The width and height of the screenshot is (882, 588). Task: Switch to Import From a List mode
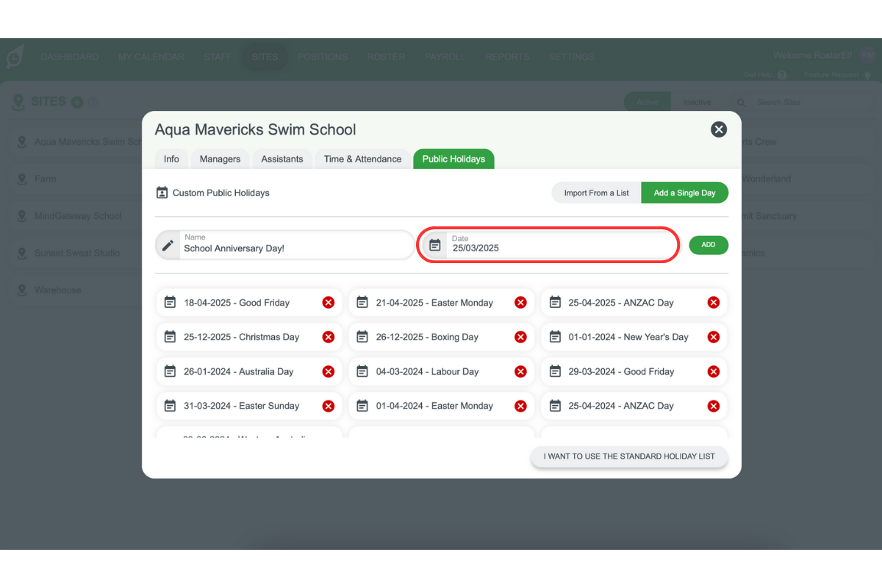click(x=596, y=193)
